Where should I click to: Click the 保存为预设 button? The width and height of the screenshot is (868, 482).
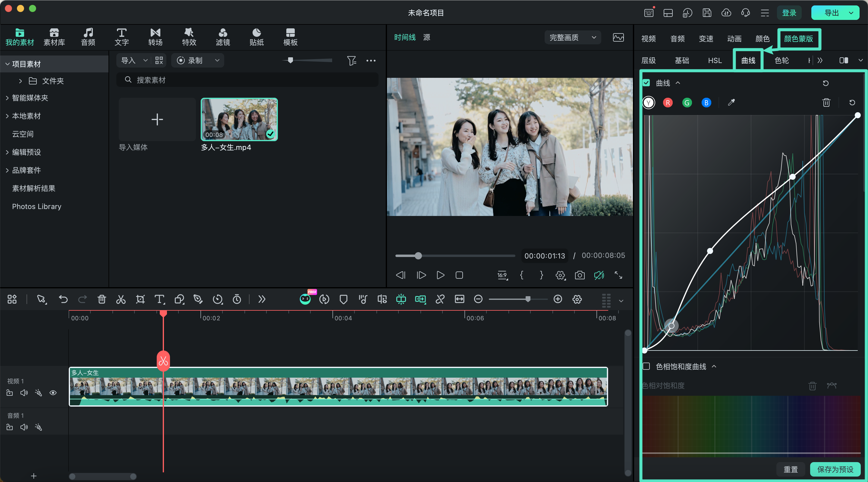835,469
